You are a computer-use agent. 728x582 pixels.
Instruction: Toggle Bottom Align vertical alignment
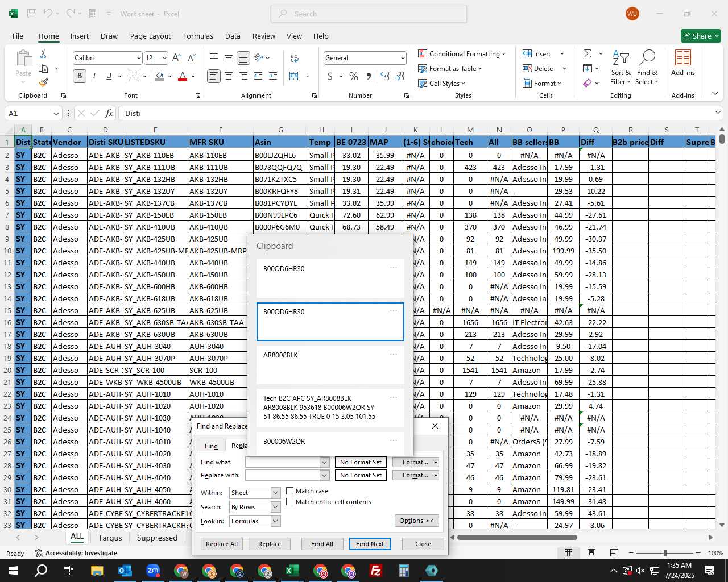pyautogui.click(x=243, y=58)
